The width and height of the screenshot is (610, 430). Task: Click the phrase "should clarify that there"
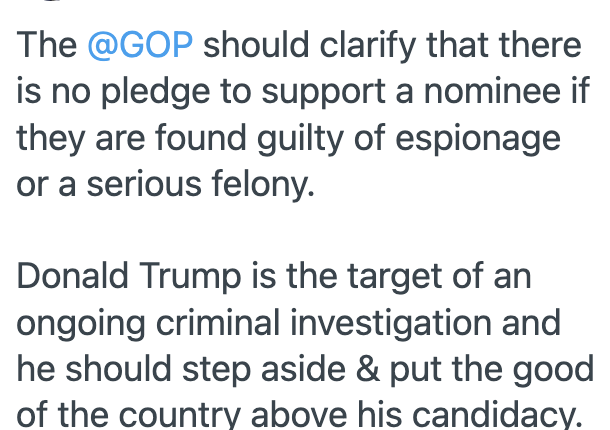(393, 46)
